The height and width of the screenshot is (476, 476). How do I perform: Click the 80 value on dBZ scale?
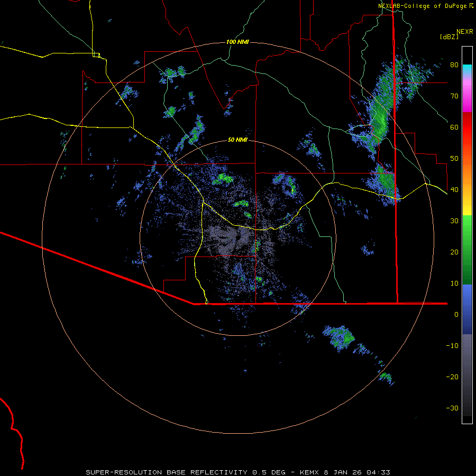pos(454,65)
